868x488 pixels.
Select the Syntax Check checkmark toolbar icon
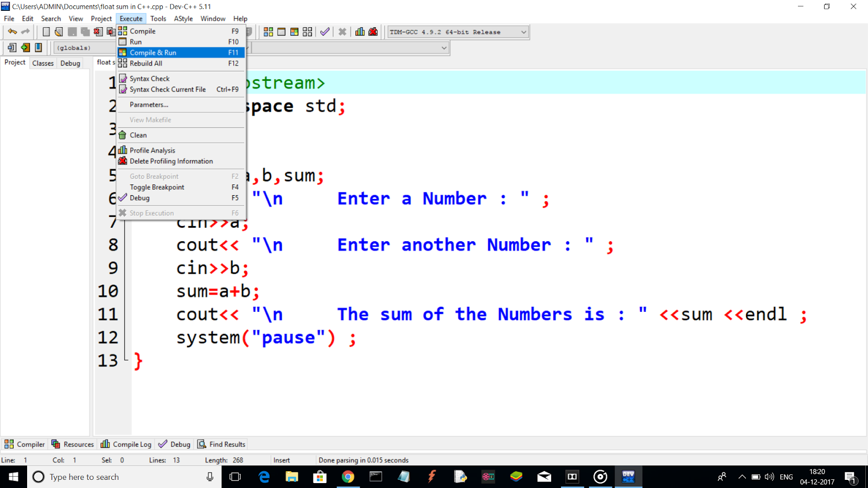click(x=324, y=31)
